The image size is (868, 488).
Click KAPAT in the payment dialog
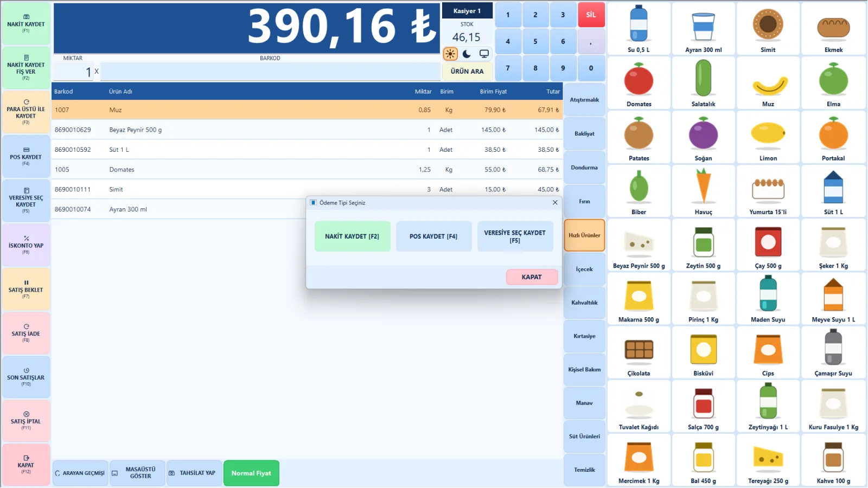point(532,277)
